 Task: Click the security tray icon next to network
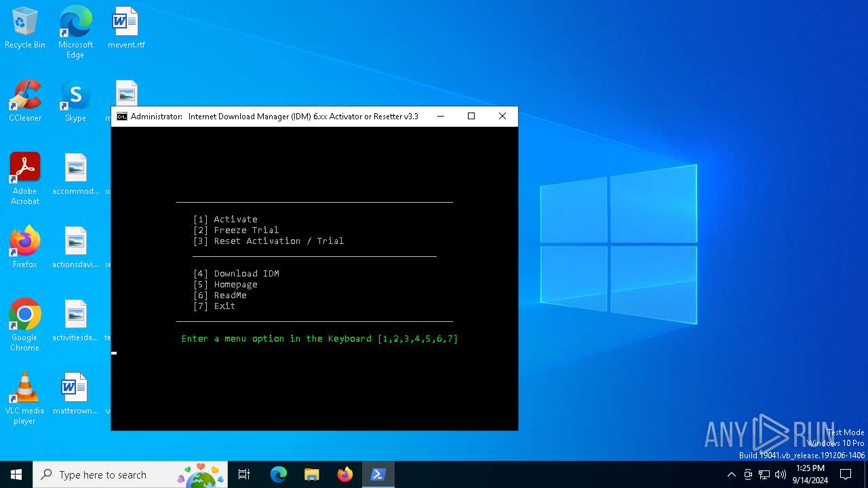(x=748, y=474)
